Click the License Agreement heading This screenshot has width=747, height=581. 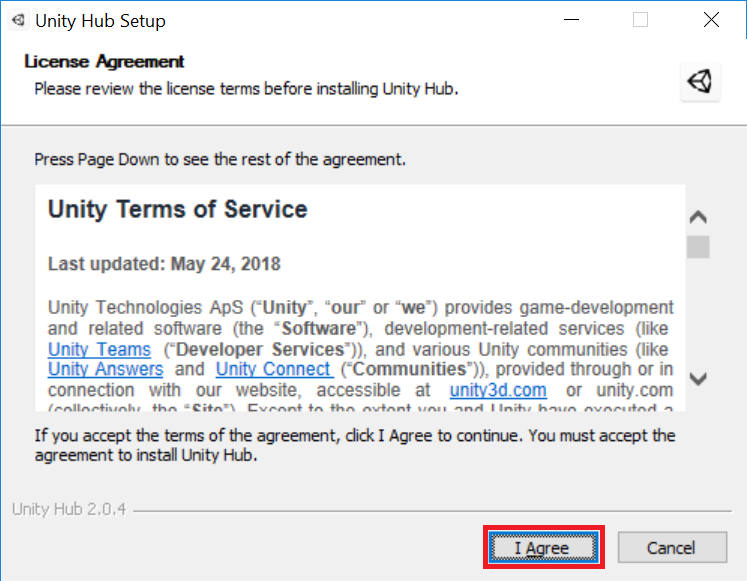tap(104, 61)
